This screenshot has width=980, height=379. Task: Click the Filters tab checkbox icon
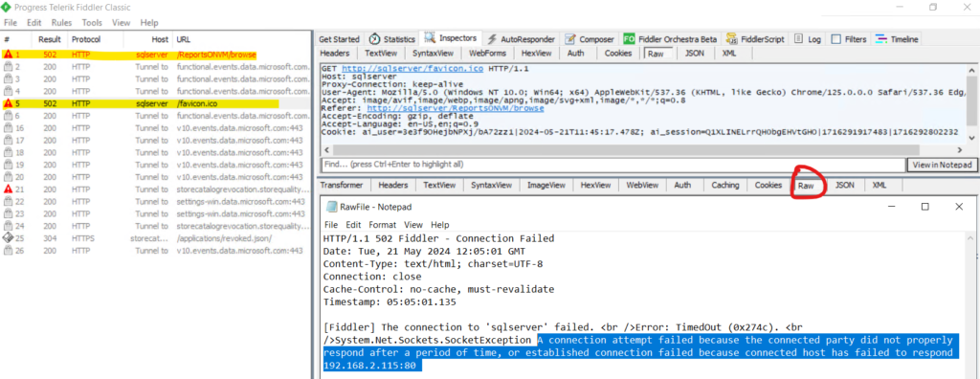pyautogui.click(x=836, y=39)
